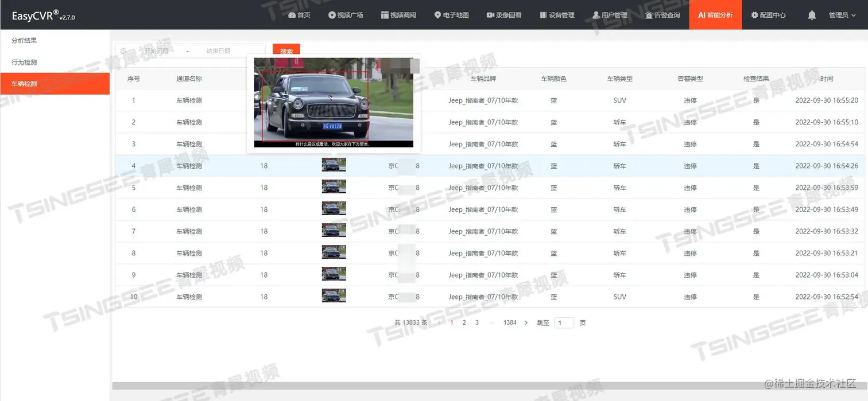Screen dimensions: 868x401
Task: Click the vehicle thumbnail in row 9
Action: tap(334, 274)
